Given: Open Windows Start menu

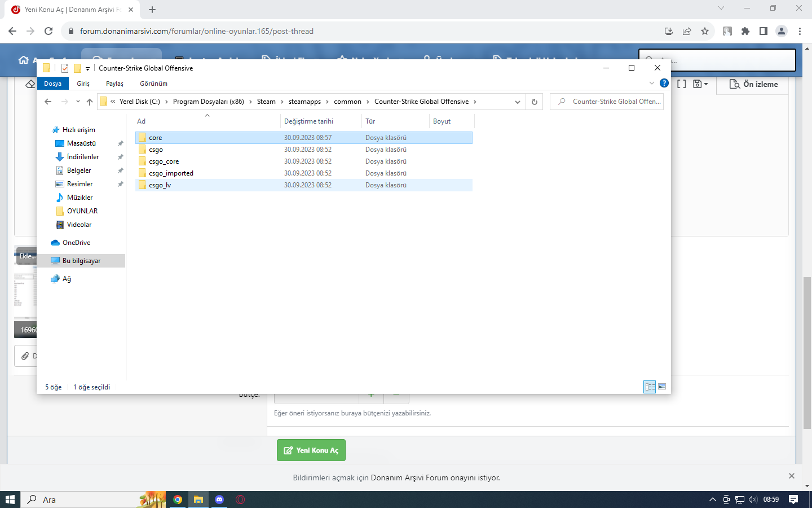Looking at the screenshot, I should [x=10, y=500].
